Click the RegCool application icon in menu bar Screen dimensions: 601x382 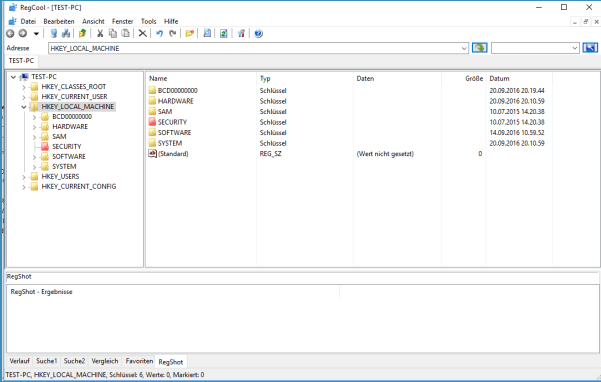pyautogui.click(x=12, y=21)
